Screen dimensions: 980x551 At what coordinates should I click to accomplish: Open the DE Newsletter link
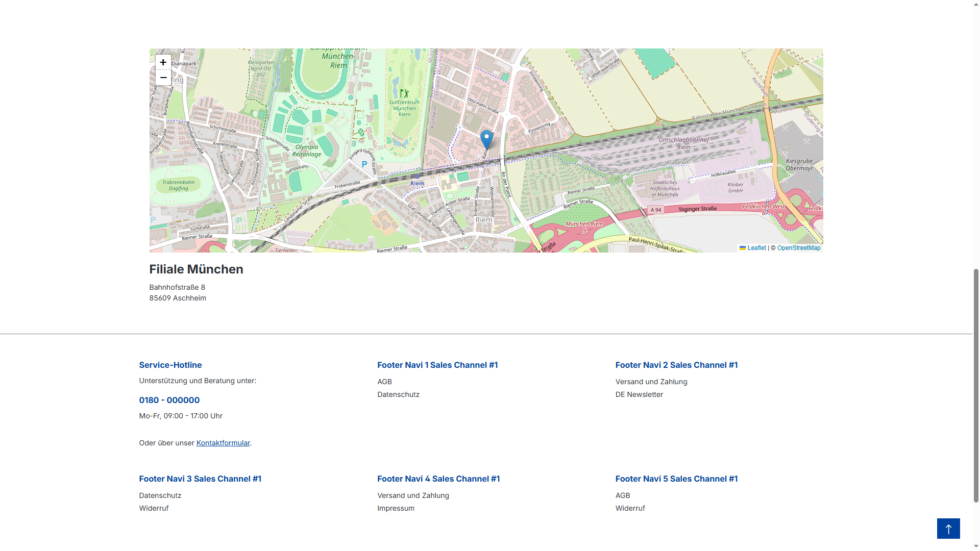pyautogui.click(x=639, y=394)
